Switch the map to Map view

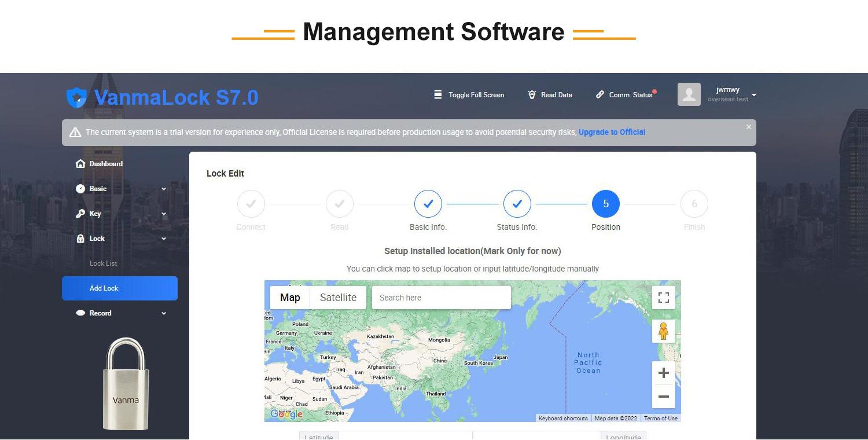[x=290, y=298]
